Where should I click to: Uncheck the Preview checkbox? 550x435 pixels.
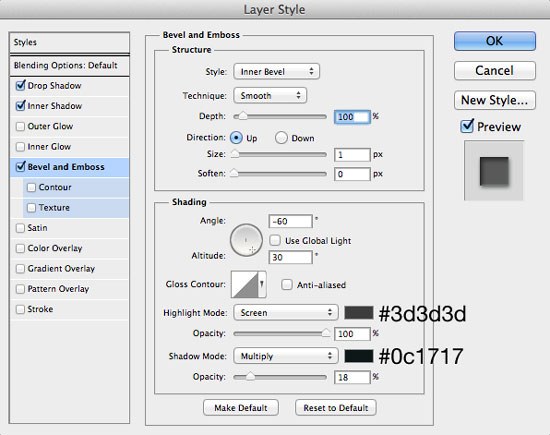[467, 126]
